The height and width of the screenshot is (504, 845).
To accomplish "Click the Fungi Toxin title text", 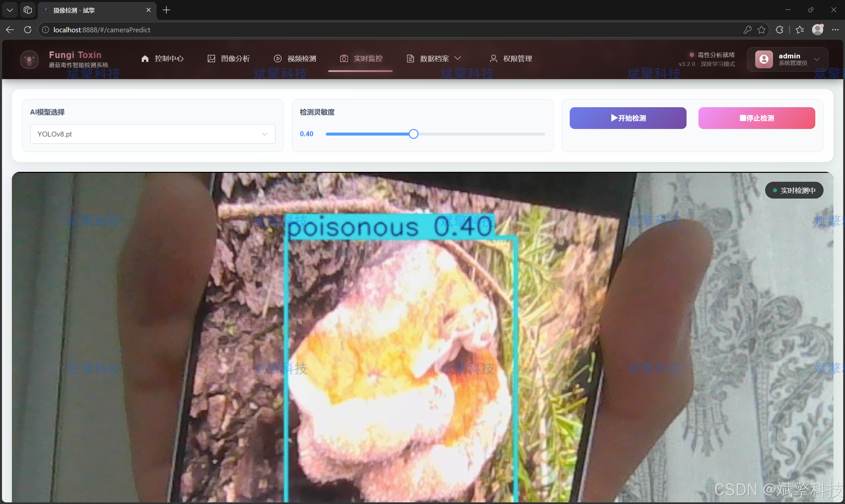I will (x=75, y=55).
